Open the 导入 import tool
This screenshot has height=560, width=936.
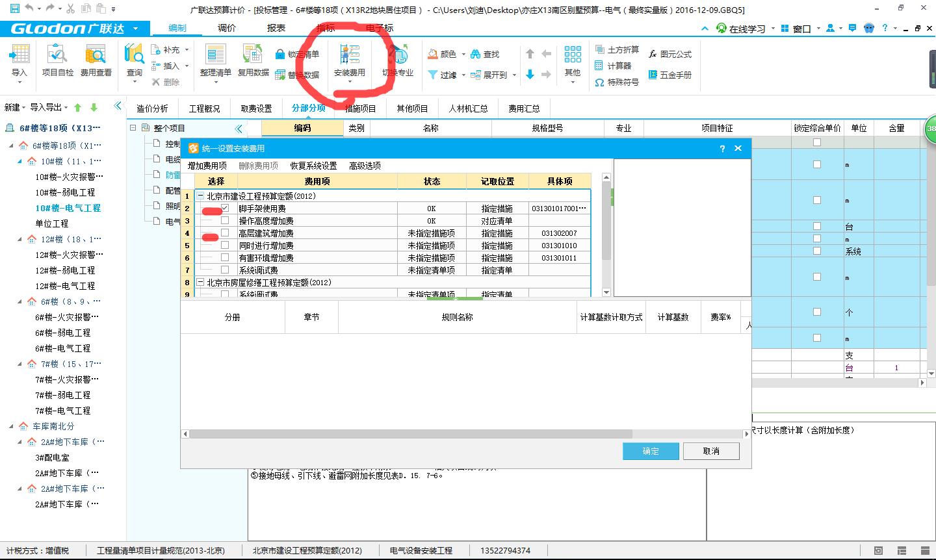click(19, 61)
